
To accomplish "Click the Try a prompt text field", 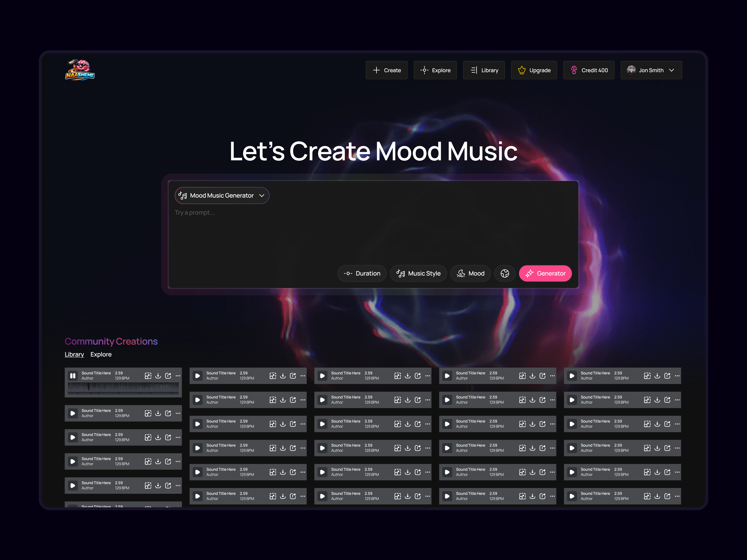I will pyautogui.click(x=236, y=213).
